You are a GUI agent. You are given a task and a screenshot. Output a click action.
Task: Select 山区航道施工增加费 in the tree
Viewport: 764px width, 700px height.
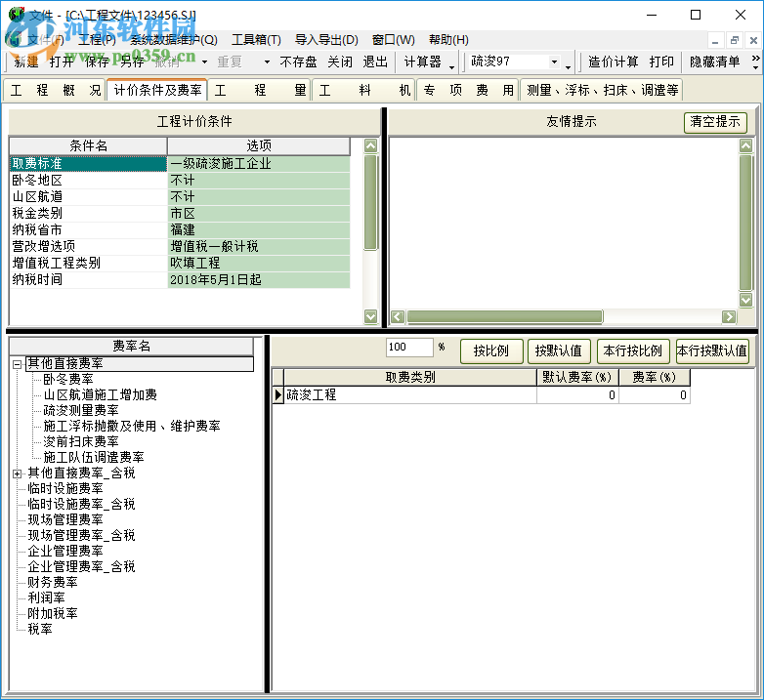coord(100,394)
